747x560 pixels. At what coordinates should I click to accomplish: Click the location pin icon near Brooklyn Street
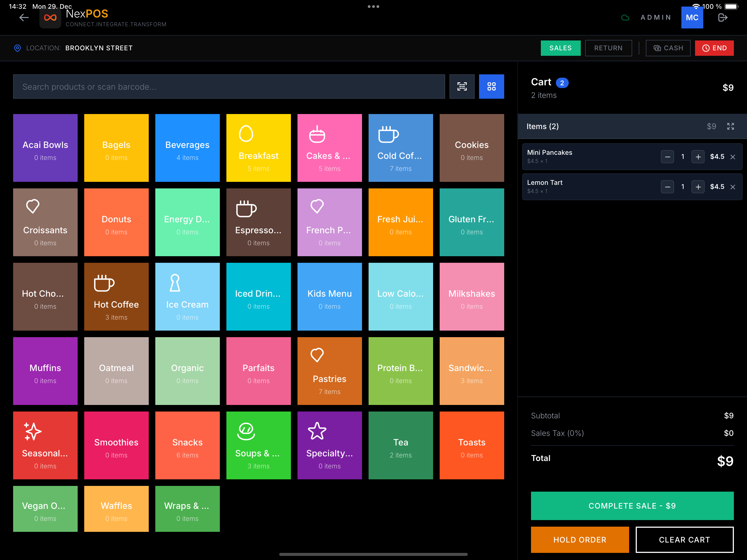(x=17, y=48)
